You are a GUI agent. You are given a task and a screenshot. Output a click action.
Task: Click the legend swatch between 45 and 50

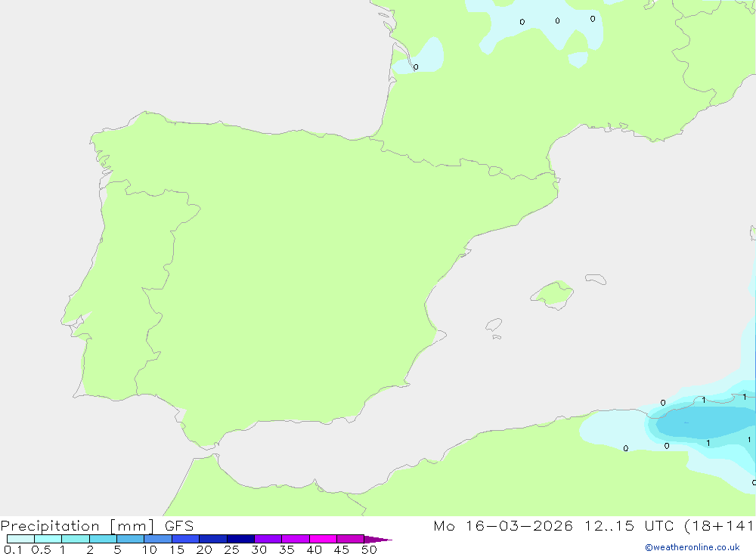(350, 539)
